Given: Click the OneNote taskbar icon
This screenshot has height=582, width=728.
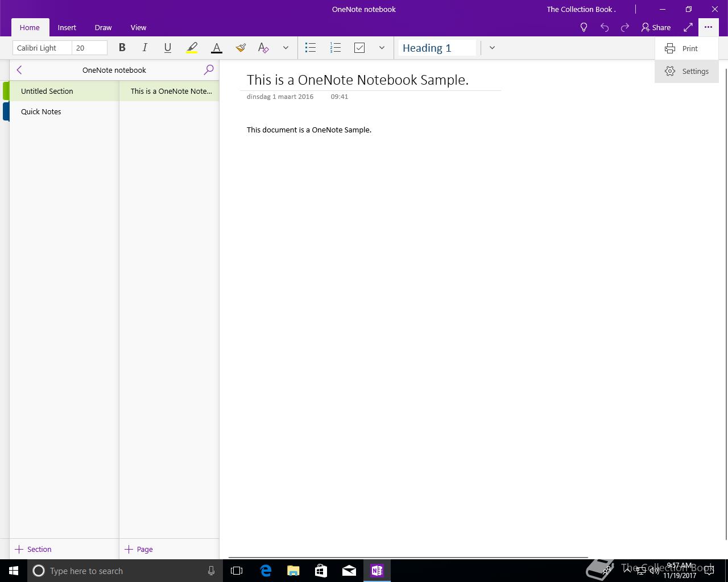Looking at the screenshot, I should pyautogui.click(x=377, y=571).
